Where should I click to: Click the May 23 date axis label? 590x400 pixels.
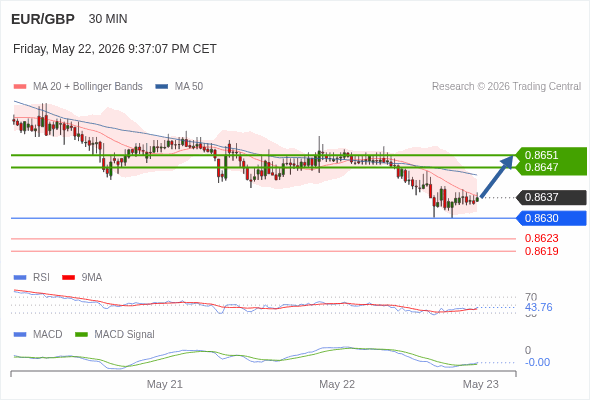click(x=481, y=384)
